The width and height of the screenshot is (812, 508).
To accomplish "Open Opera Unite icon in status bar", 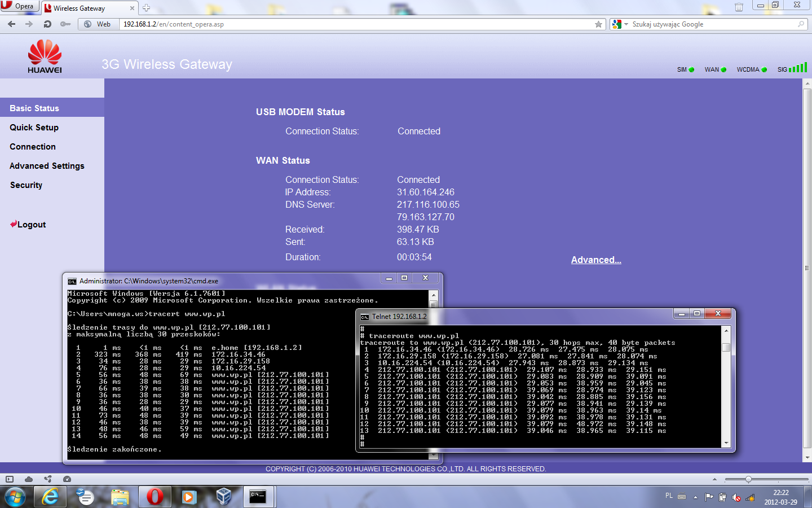I will click(x=48, y=479).
